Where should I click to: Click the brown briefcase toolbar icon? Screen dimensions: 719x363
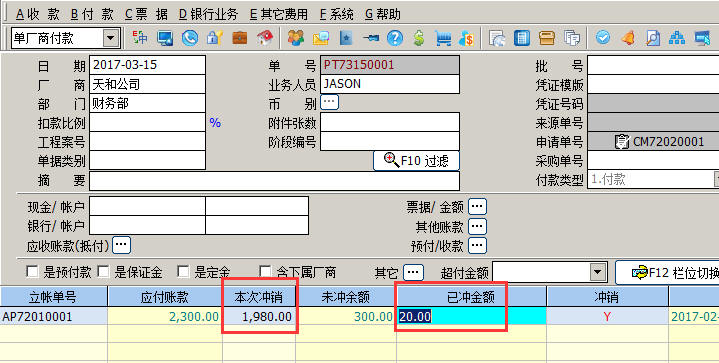click(x=239, y=38)
